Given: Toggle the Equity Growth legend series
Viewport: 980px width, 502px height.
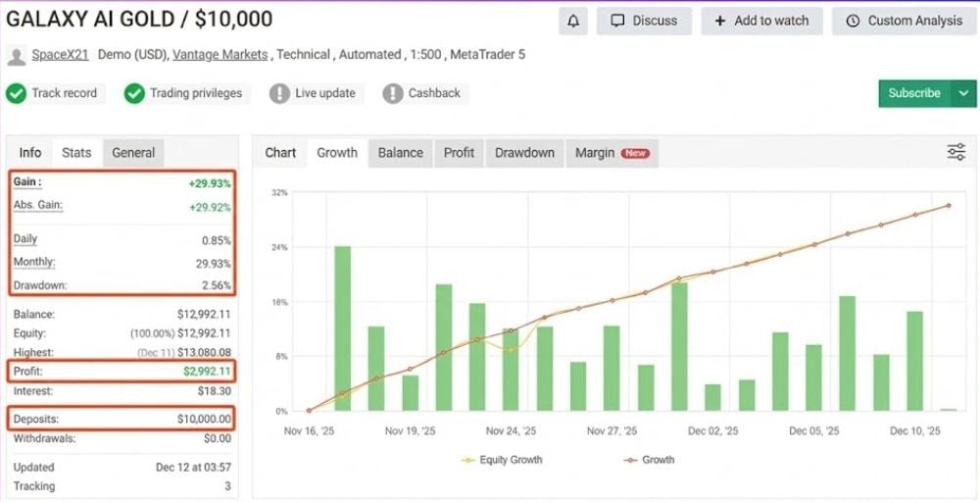Looking at the screenshot, I should tap(502, 460).
